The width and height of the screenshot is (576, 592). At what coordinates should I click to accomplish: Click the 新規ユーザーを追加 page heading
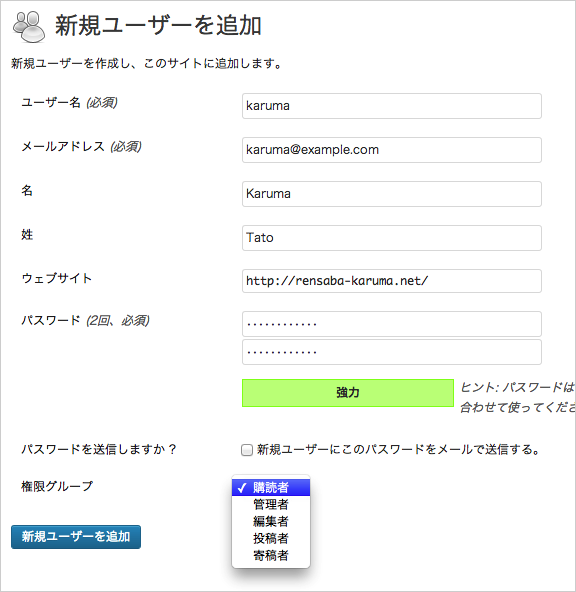click(x=158, y=26)
